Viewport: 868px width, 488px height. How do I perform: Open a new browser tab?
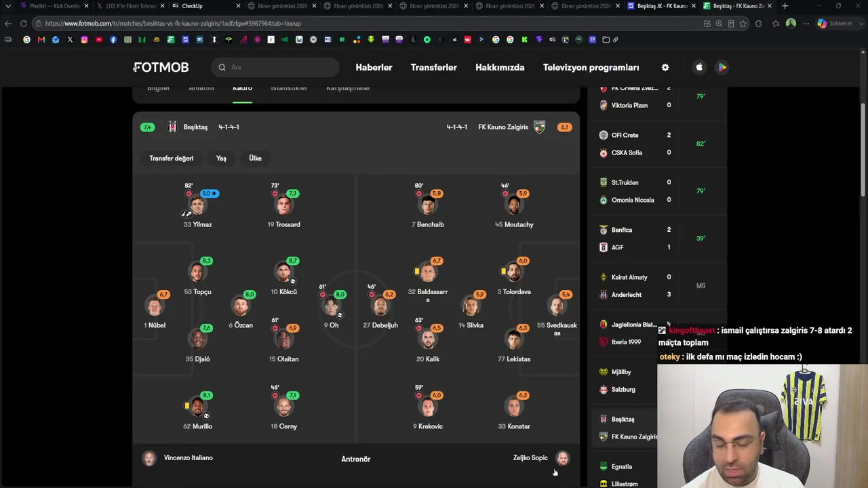click(785, 6)
